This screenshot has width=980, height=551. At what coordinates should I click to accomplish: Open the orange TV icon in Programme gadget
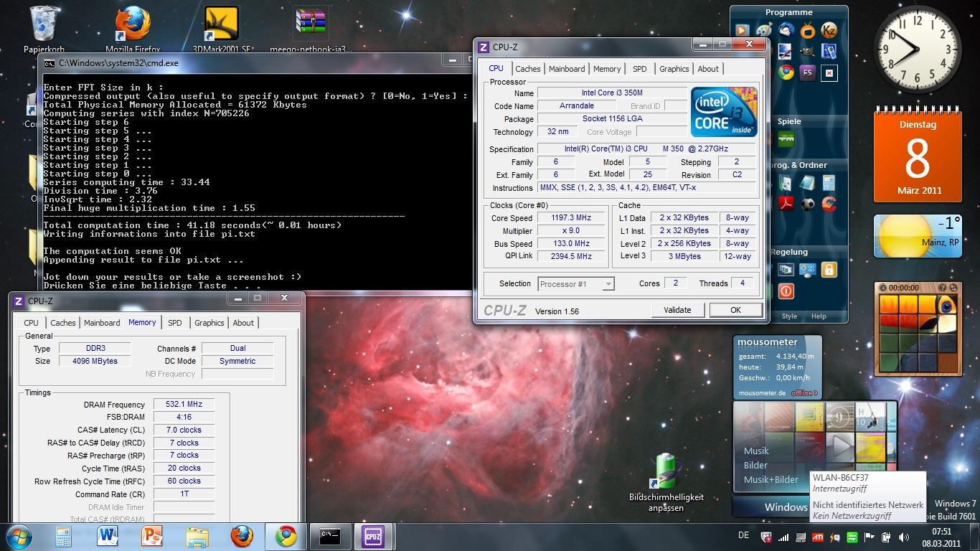click(x=807, y=30)
